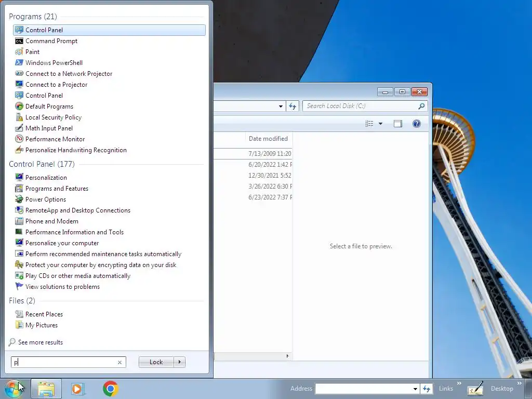Click the Explorer search magnifier icon

421,106
